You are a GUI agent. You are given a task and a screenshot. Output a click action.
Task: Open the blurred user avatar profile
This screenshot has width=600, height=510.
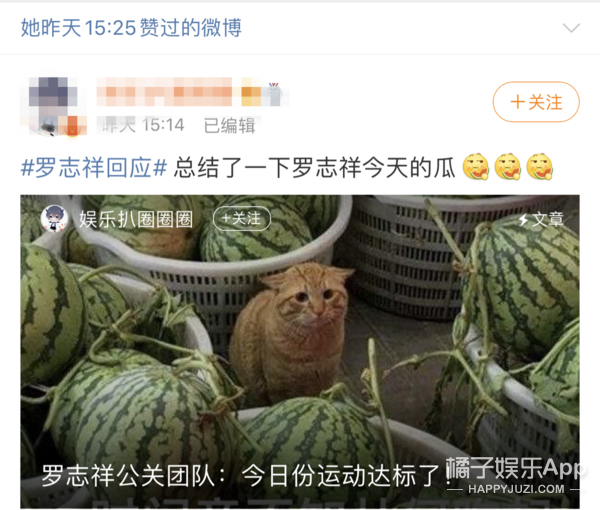(x=54, y=106)
